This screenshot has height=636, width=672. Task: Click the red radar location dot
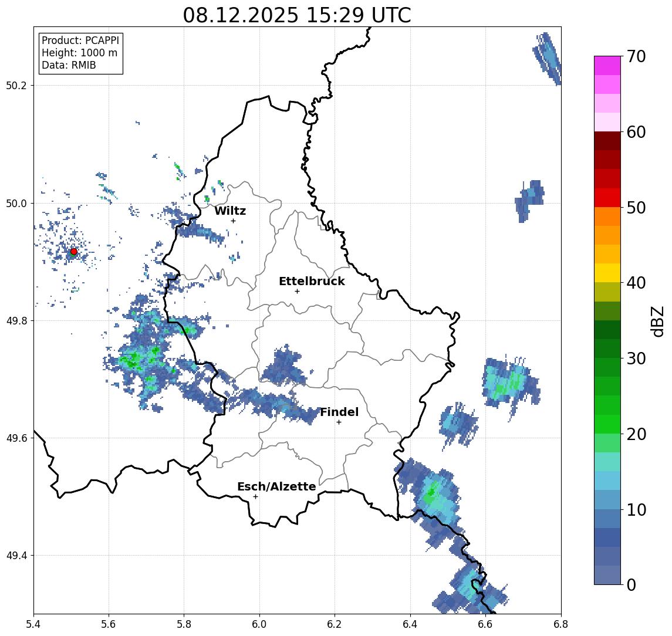74,252
